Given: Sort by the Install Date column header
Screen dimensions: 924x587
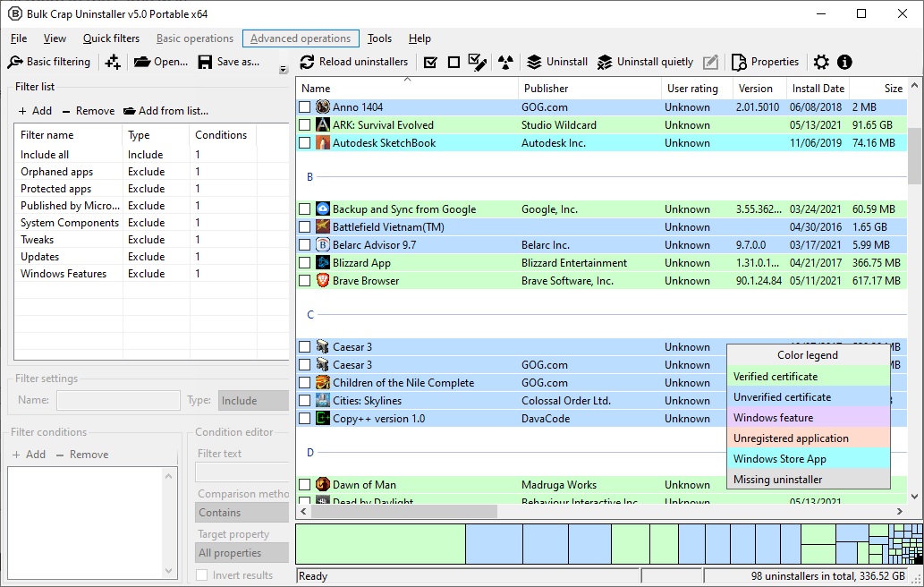Looking at the screenshot, I should point(818,89).
